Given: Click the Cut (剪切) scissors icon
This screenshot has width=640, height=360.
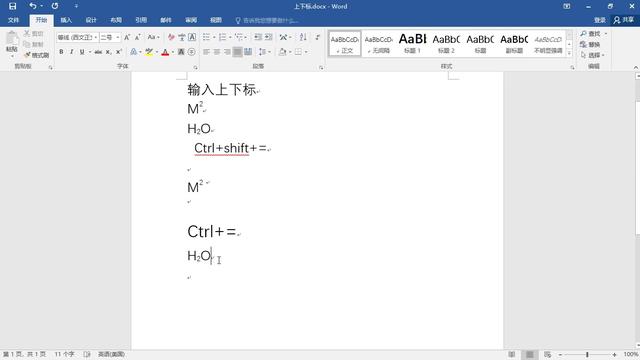Looking at the screenshot, I should pos(27,33).
